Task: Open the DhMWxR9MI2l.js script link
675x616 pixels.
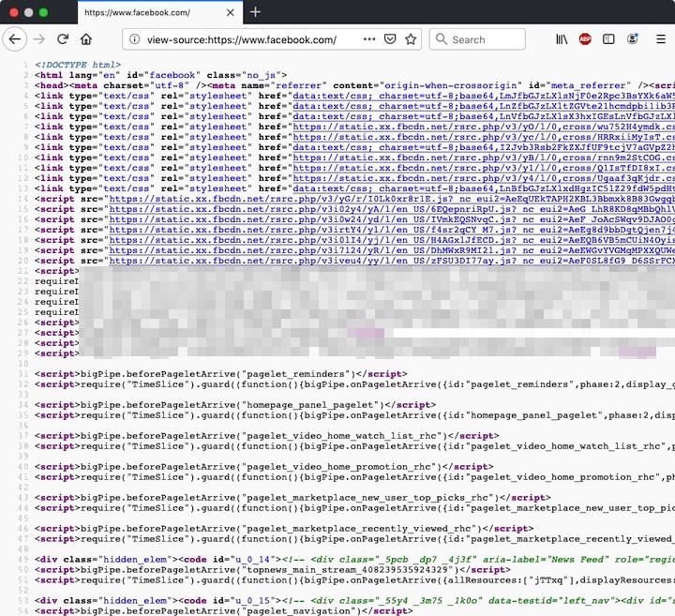Action: point(392,251)
